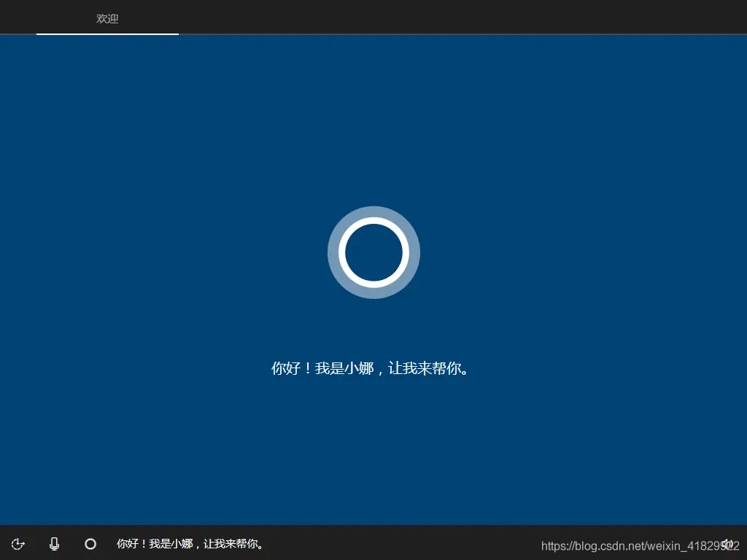The height and width of the screenshot is (560, 747).
Task: Click the small Cortana circle icon in bottom bar
Action: 90,544
